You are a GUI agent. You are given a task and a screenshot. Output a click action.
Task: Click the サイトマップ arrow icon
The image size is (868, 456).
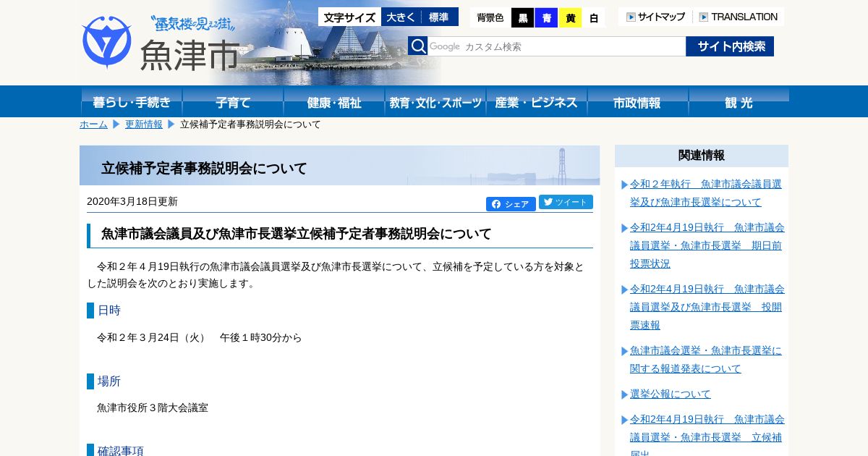tap(631, 17)
